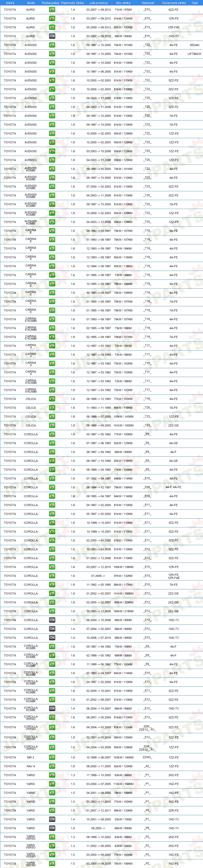This screenshot has height=868, width=203.
Task: Click the petrol icon in the MR 2 row
Action: click(x=52, y=757)
